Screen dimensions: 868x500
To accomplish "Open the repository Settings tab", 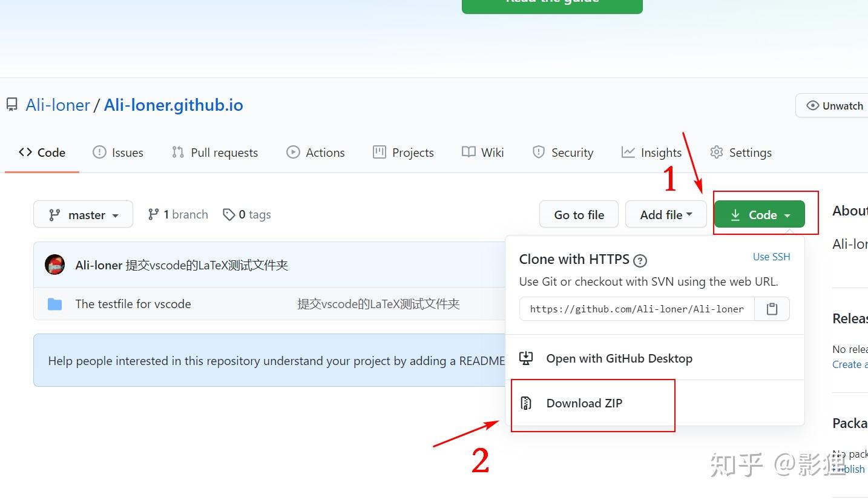I will click(x=741, y=153).
